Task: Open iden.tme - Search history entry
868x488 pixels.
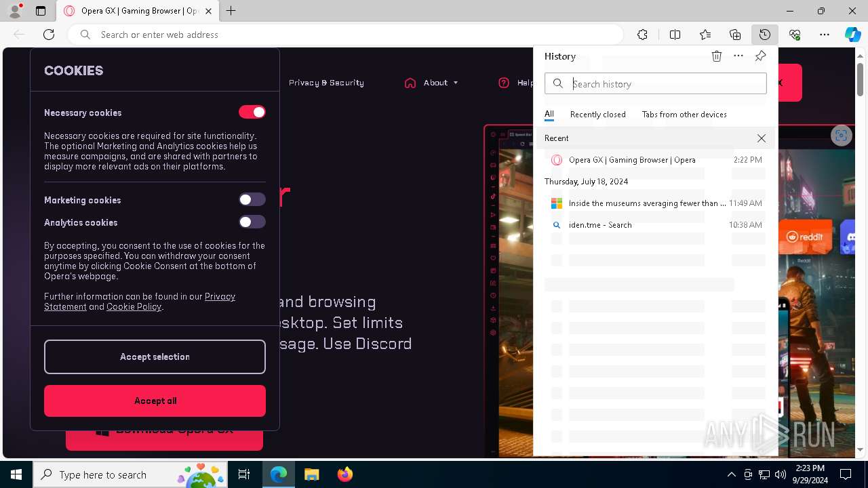Action: (655, 225)
